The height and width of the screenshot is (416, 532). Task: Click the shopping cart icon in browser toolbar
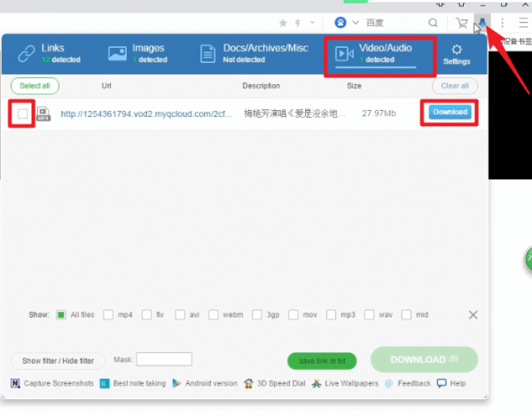click(x=461, y=23)
